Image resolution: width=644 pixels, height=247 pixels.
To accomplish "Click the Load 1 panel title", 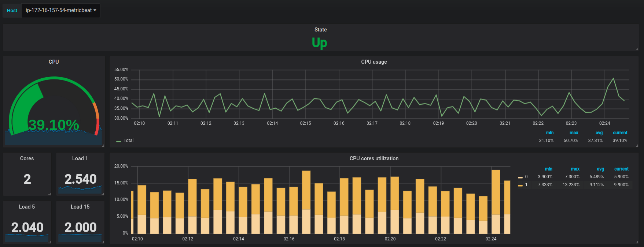I will (x=80, y=158).
